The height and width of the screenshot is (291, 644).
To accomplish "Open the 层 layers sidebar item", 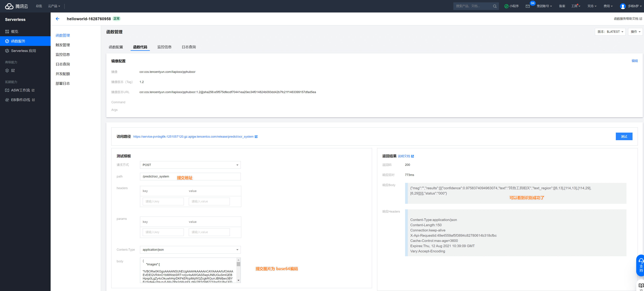I will (12, 71).
